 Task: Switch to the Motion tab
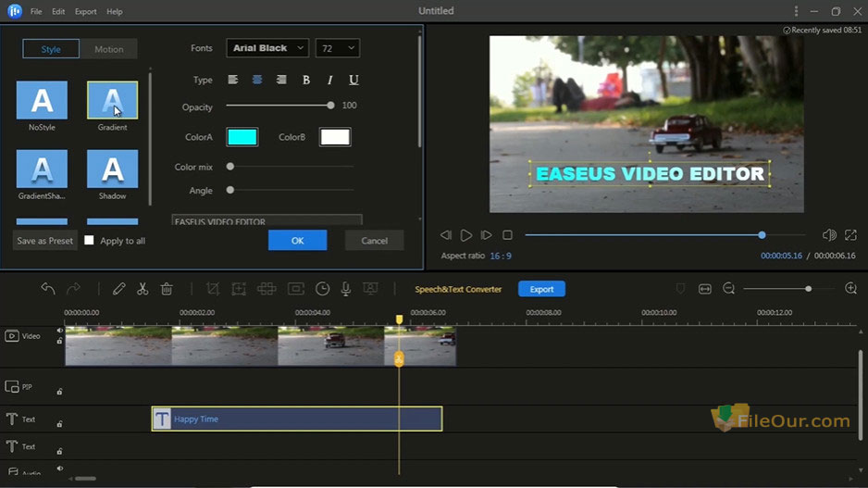[x=108, y=49]
